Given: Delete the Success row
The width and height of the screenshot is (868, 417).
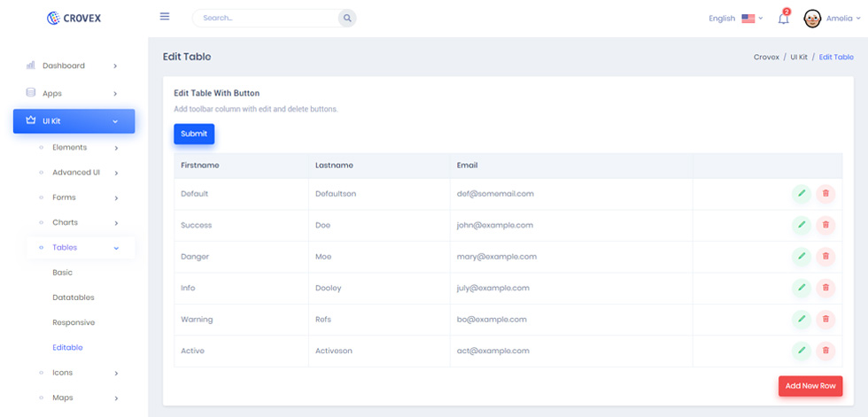Looking at the screenshot, I should [825, 225].
